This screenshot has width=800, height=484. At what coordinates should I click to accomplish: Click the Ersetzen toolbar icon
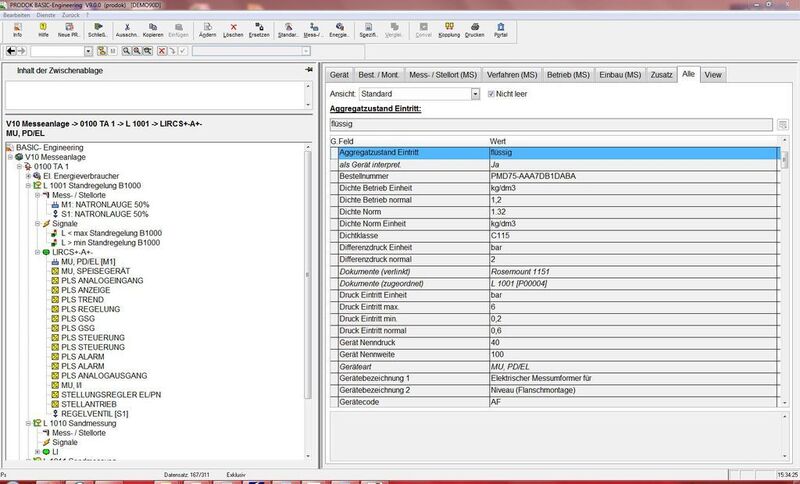259,29
